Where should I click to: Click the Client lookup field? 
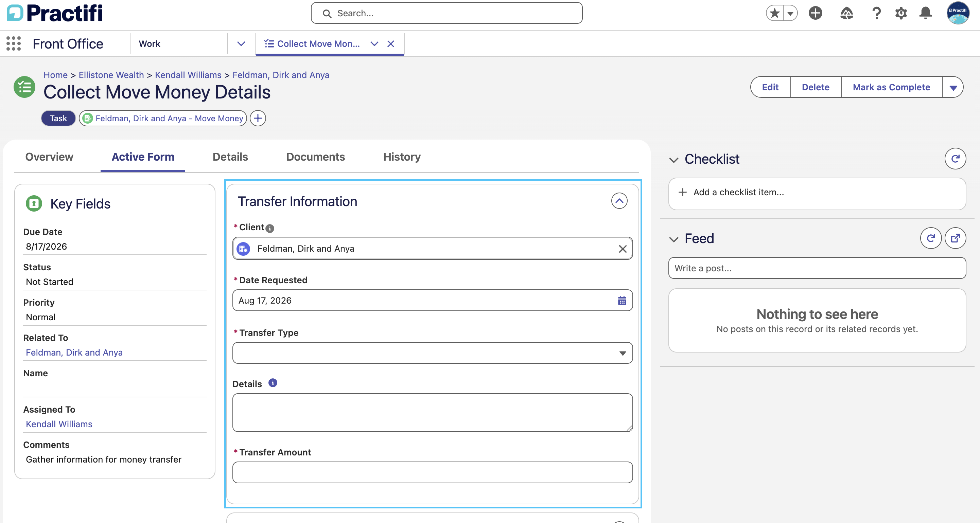click(433, 248)
